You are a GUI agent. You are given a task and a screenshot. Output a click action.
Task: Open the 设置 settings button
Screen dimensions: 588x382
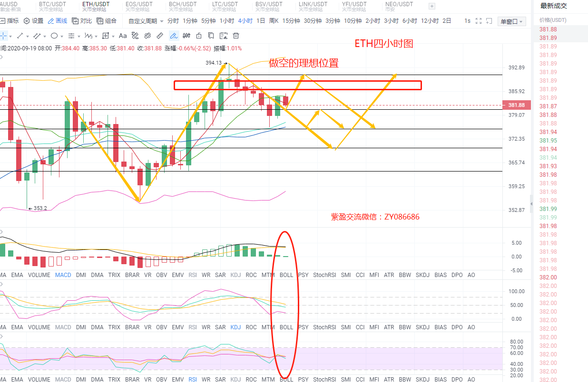tap(33, 21)
